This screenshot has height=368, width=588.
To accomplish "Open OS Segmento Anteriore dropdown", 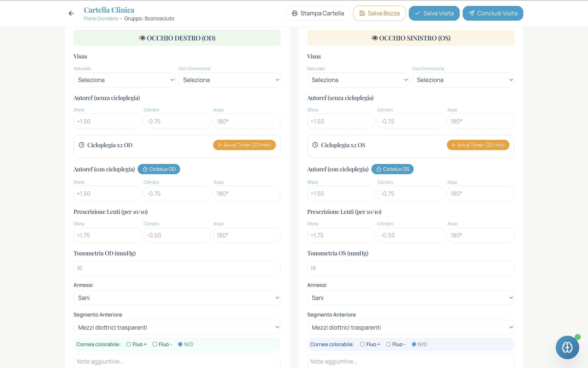I will pos(411,327).
